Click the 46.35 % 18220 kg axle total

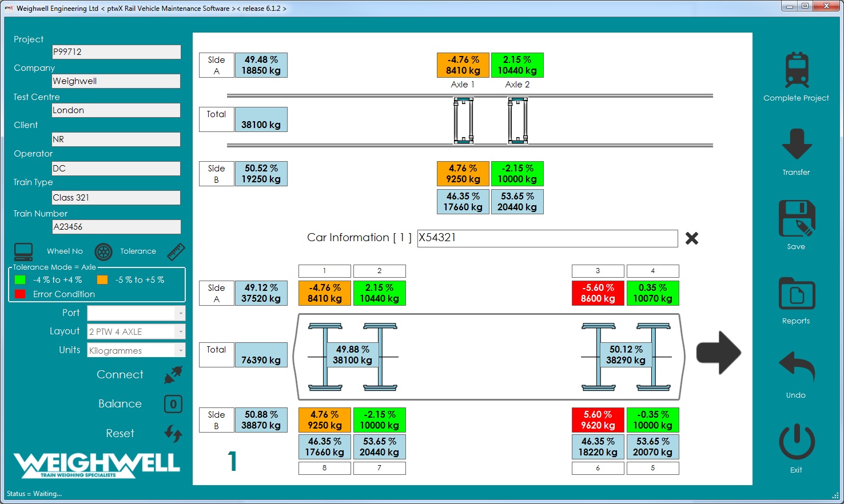click(598, 447)
